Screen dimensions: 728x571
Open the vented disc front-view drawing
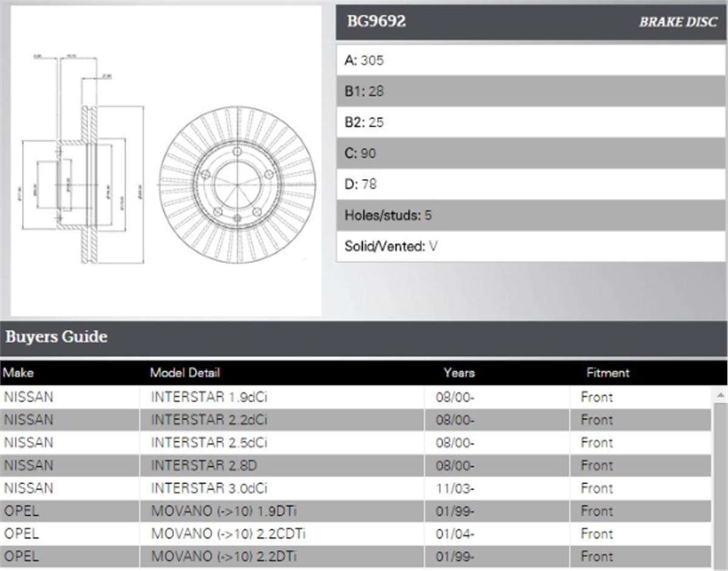[x=237, y=184]
